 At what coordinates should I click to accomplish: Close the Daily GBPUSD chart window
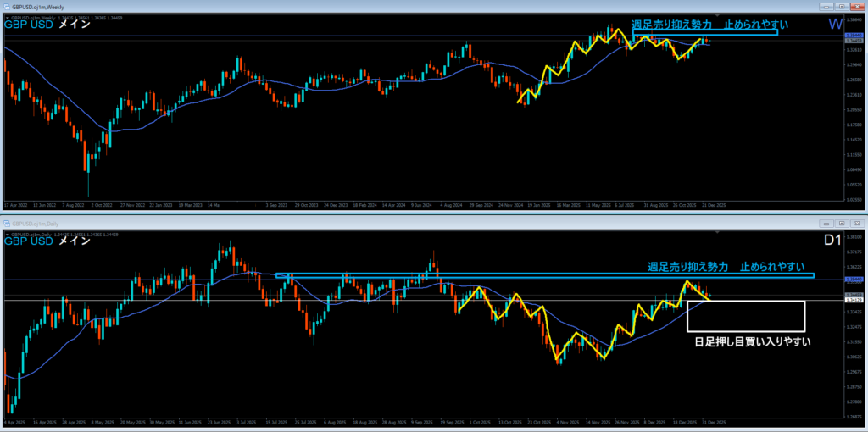856,223
